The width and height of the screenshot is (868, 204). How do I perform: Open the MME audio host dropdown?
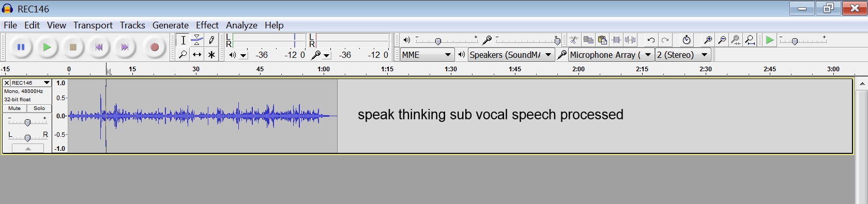pyautogui.click(x=427, y=55)
